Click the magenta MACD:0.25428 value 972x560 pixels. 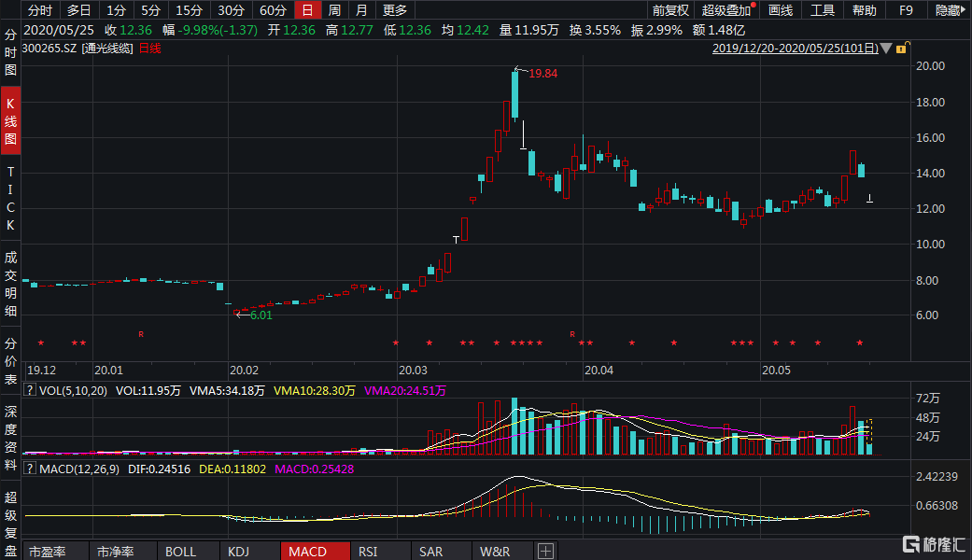(315, 469)
